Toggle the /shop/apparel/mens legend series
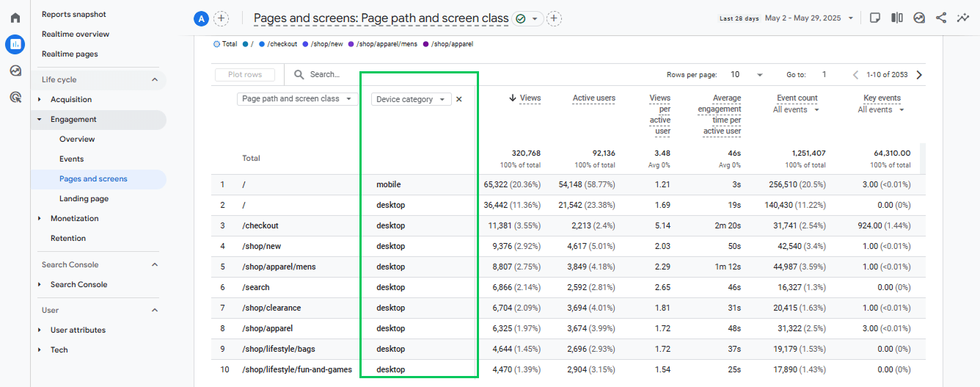Viewport: 980px width, 387px height. pos(383,44)
